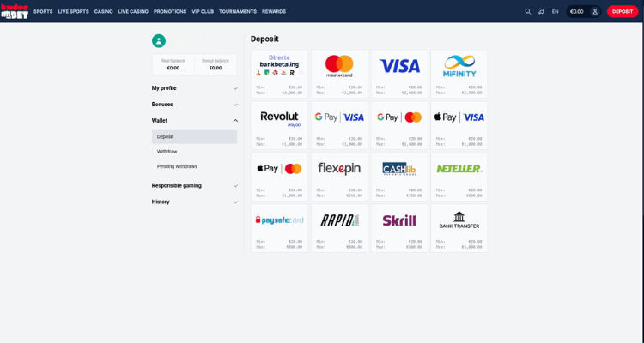Viewport: 644px width, 343px height.
Task: Click the Real balance amount
Action: (173, 68)
